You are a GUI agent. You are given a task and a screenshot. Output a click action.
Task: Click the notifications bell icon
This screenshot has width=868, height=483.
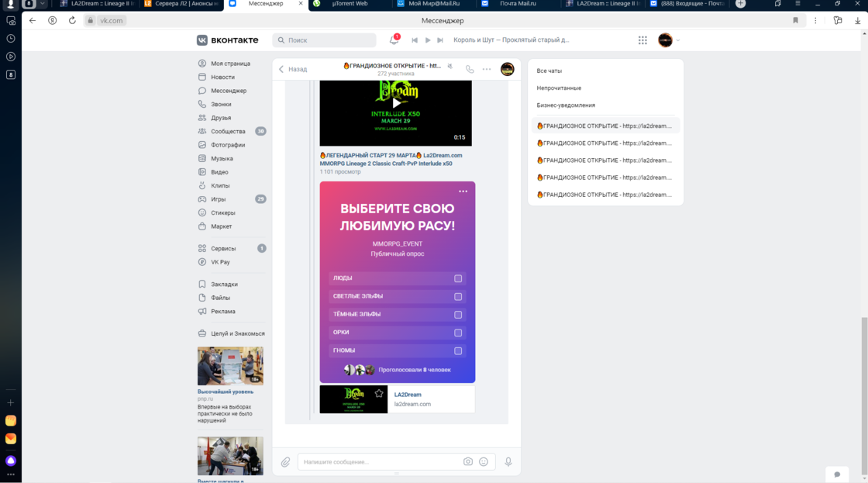pyautogui.click(x=394, y=40)
